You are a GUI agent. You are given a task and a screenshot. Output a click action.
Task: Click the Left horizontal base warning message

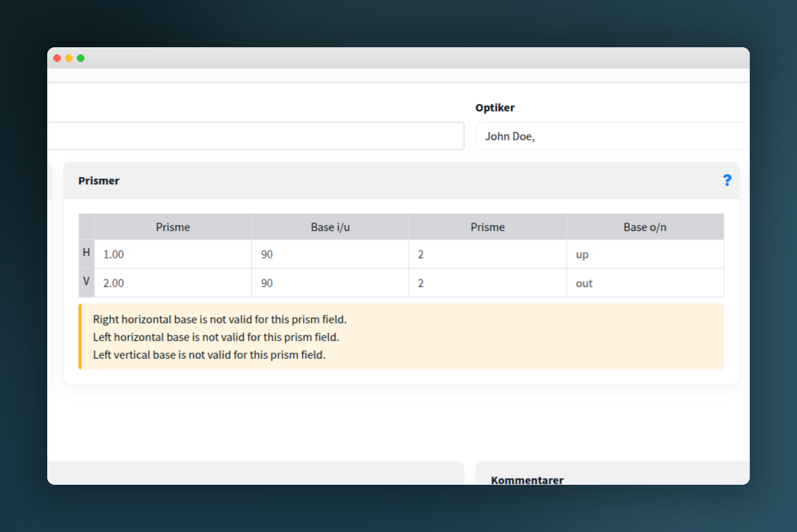click(x=216, y=337)
